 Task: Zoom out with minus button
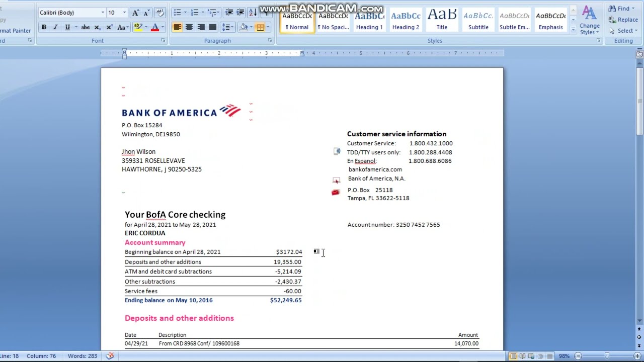[578, 356]
